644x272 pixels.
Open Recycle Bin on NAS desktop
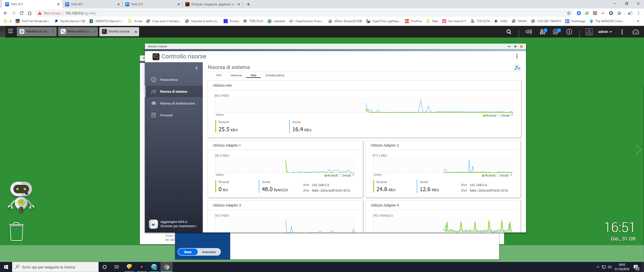coord(17,231)
